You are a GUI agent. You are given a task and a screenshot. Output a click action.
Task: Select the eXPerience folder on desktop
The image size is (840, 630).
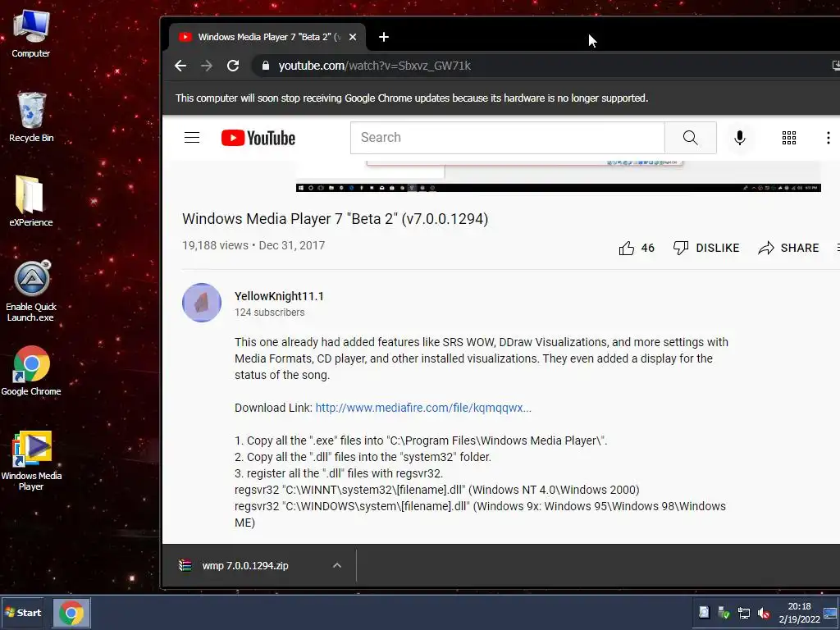click(30, 201)
